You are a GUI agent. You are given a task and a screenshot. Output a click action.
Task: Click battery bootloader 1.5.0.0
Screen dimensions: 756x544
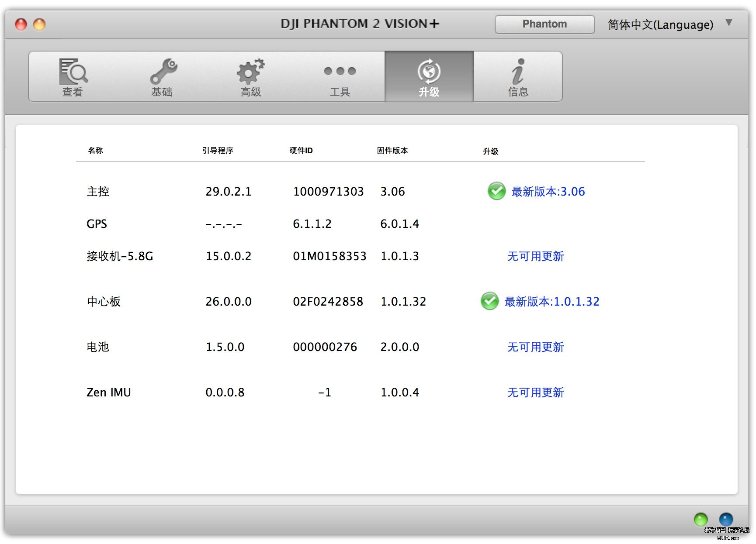click(x=225, y=347)
